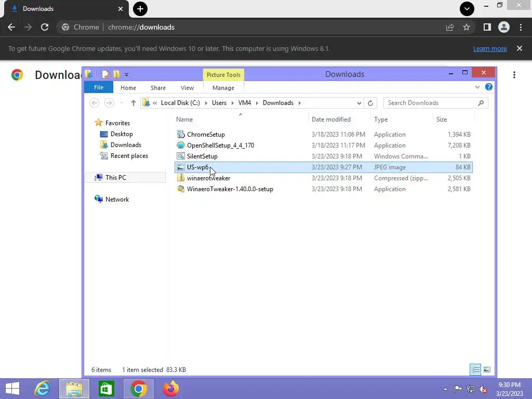Select Network in navigation pane
532x399 pixels.
[x=117, y=199]
